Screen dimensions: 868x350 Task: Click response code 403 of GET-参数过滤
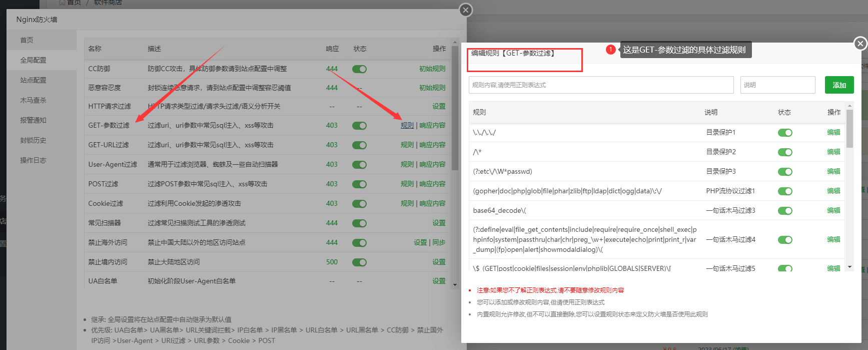click(332, 125)
